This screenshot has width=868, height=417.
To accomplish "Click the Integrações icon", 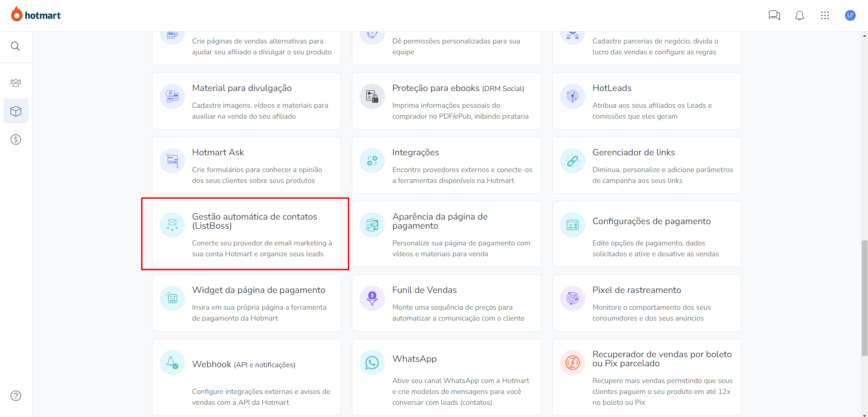I will click(x=372, y=161).
